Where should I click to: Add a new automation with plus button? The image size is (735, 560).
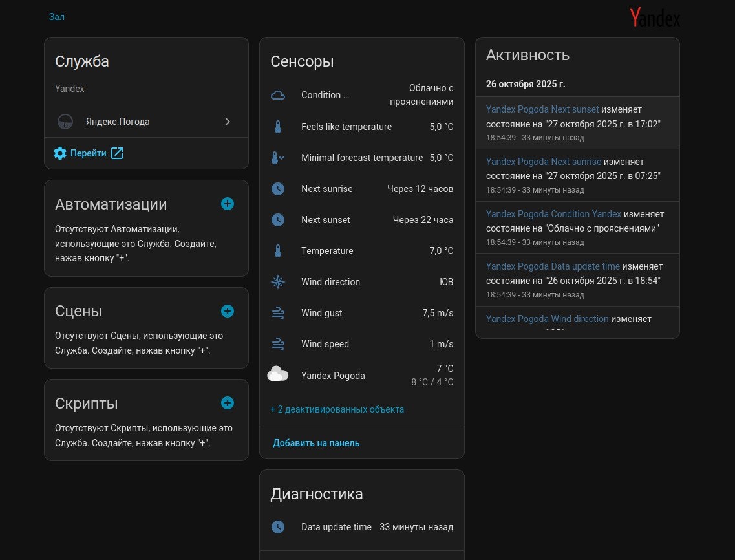click(x=228, y=204)
